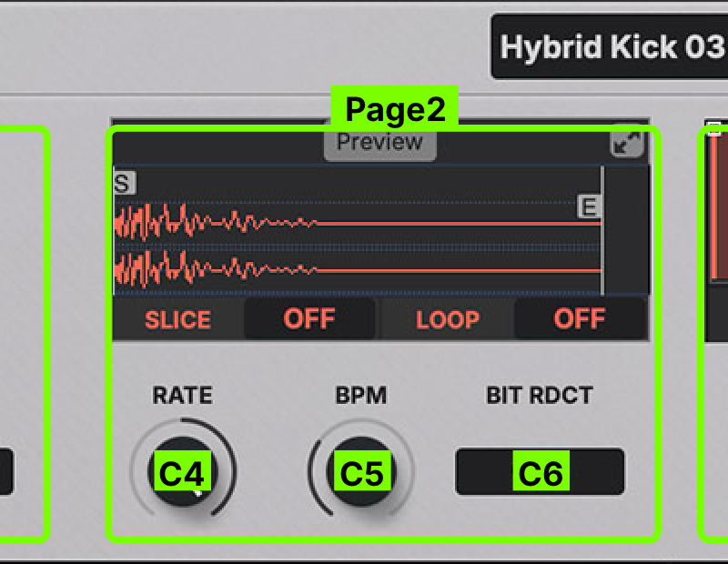Click the upper waveform channel
This screenshot has height=564, width=728.
pyautogui.click(x=355, y=223)
